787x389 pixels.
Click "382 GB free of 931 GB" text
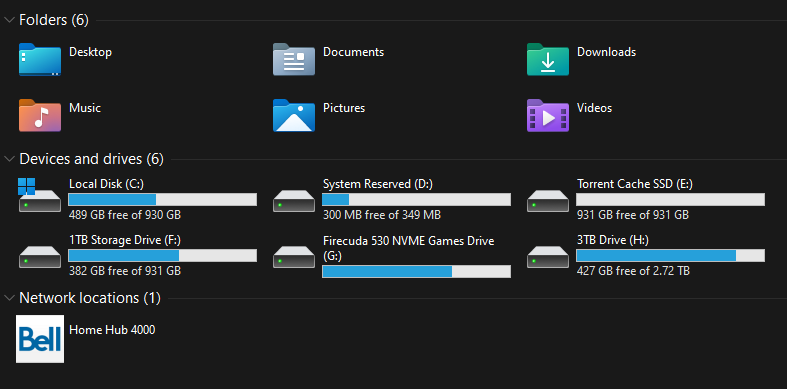tap(124, 271)
